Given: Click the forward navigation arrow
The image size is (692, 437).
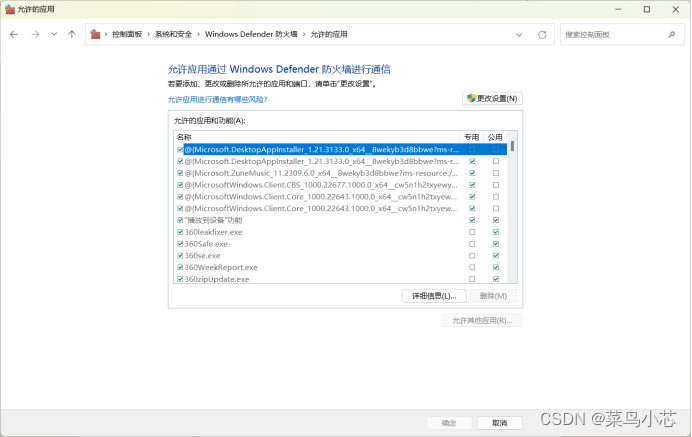Looking at the screenshot, I should click(35, 34).
